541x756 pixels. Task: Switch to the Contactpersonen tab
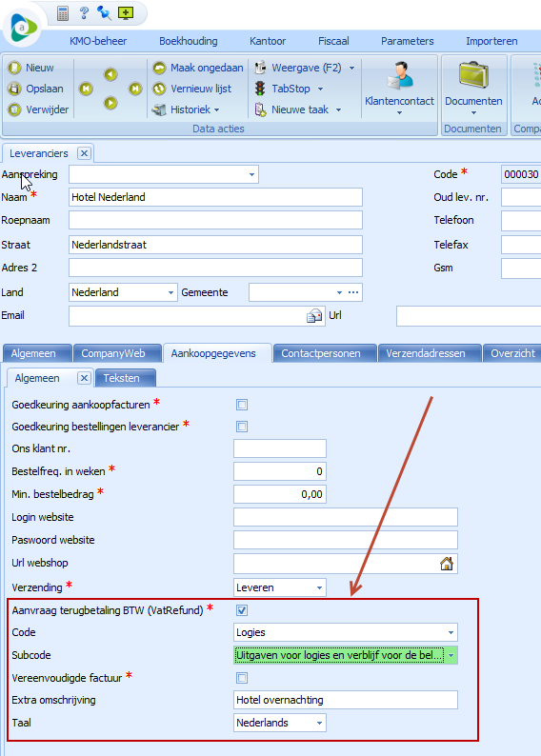[x=321, y=353]
